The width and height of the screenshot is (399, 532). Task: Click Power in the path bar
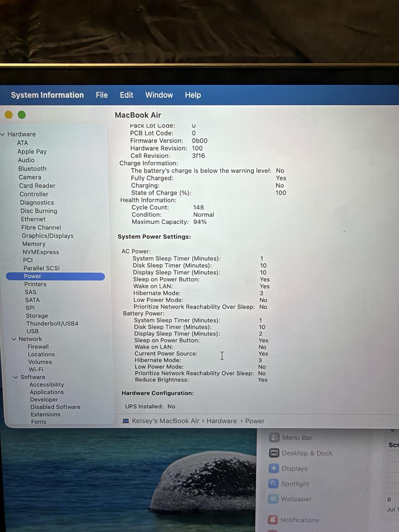pos(255,421)
